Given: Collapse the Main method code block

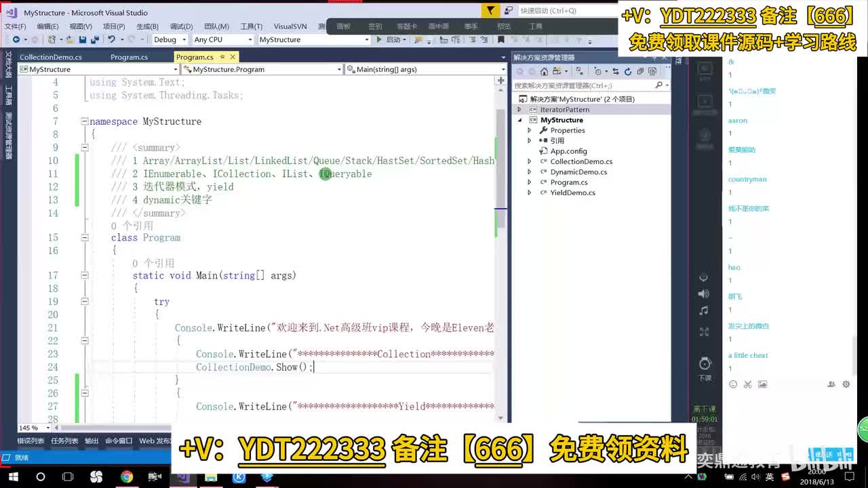Looking at the screenshot, I should point(85,275).
